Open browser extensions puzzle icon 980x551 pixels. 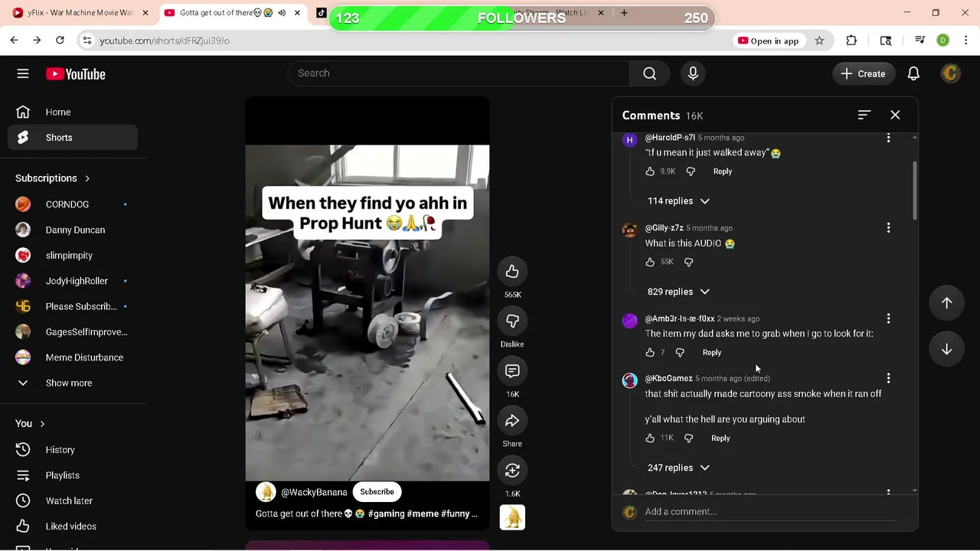pos(851,41)
